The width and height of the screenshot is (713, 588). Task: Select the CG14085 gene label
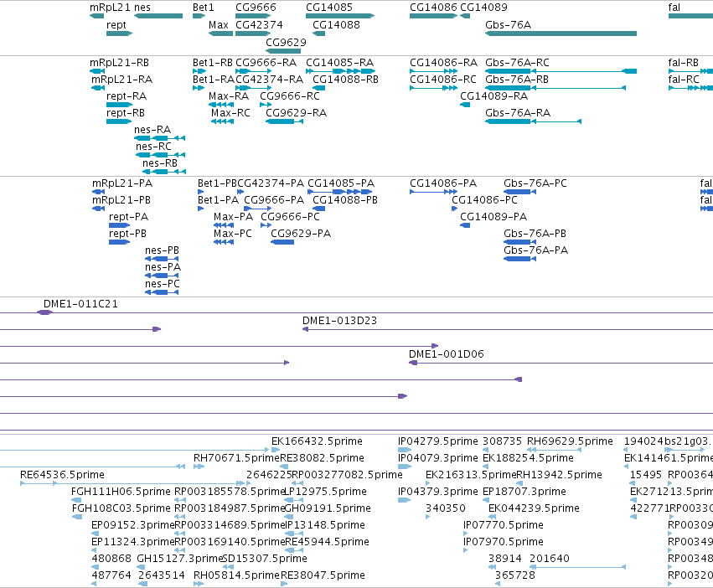pos(328,8)
